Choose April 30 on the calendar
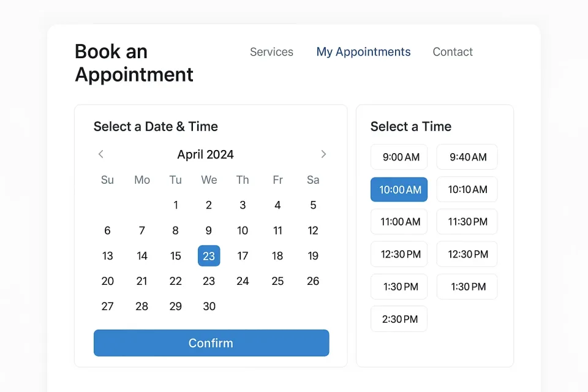The image size is (588, 392). point(209,306)
